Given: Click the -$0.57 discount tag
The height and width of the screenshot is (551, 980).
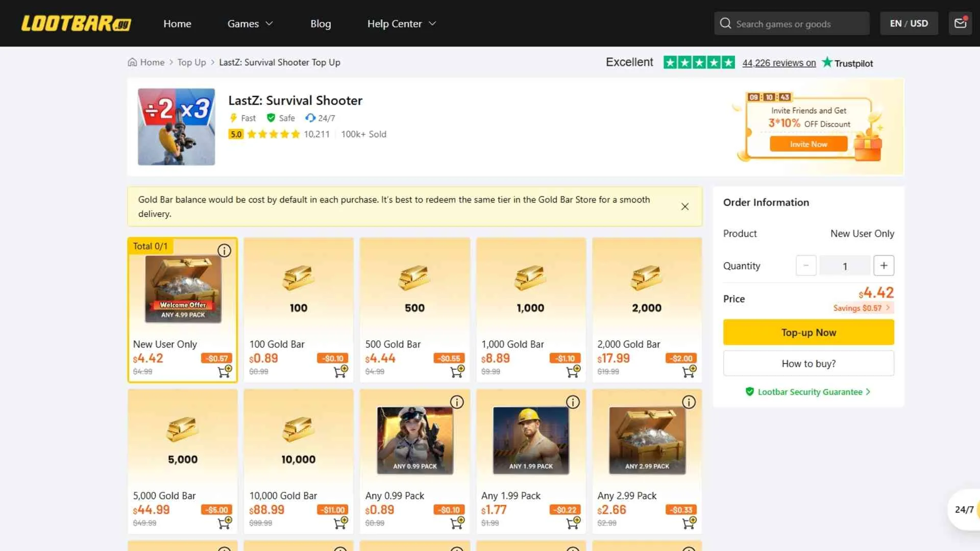Looking at the screenshot, I should coord(216,359).
